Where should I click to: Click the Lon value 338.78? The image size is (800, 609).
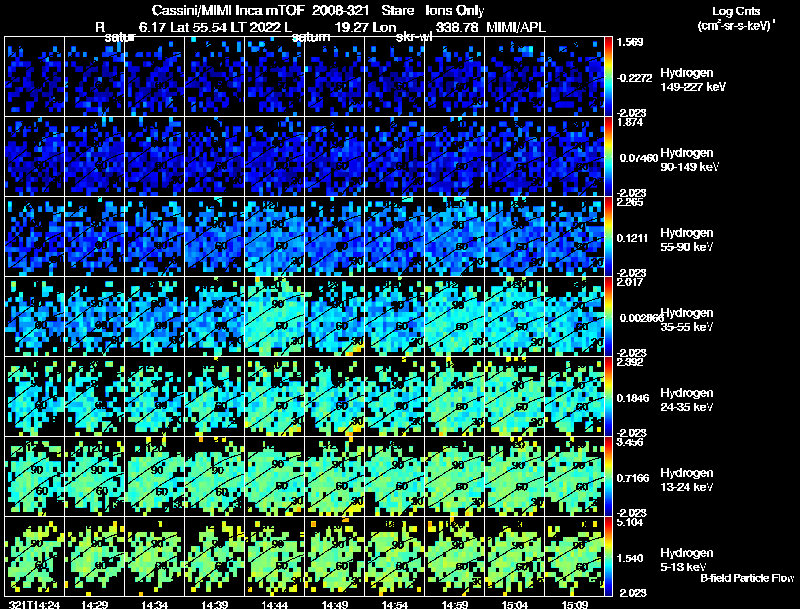click(457, 27)
